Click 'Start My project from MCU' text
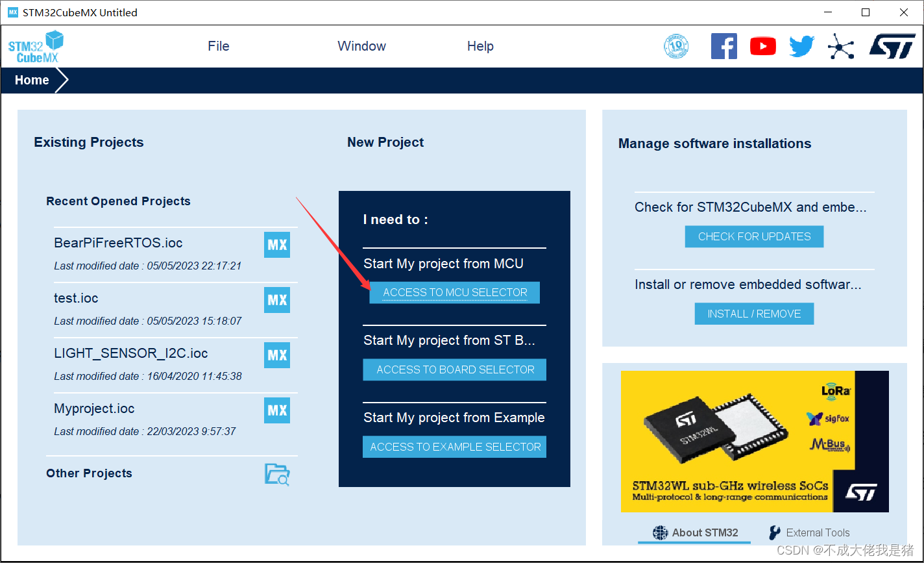924x563 pixels. (x=443, y=264)
